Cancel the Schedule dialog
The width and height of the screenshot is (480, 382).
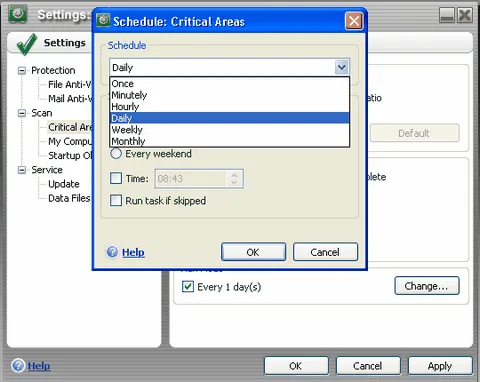[325, 252]
